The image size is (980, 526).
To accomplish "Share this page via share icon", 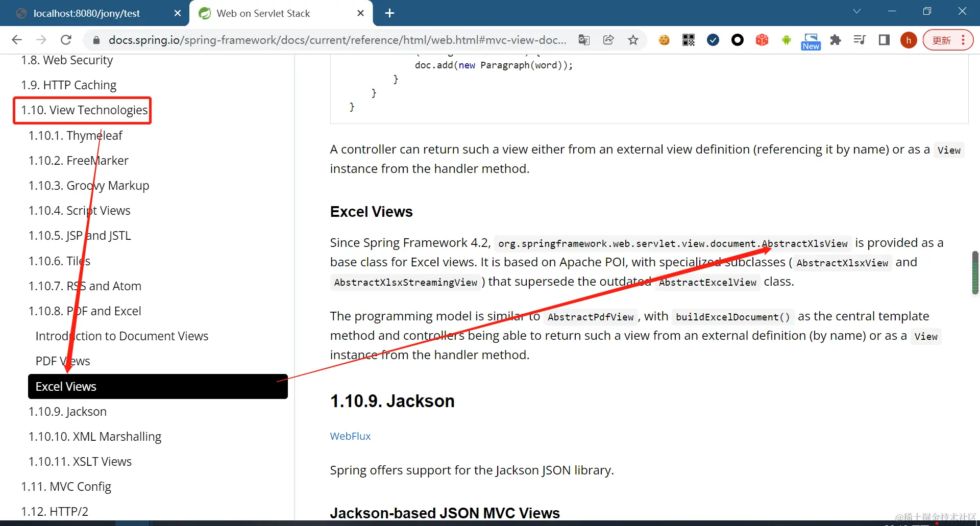I will pos(608,40).
